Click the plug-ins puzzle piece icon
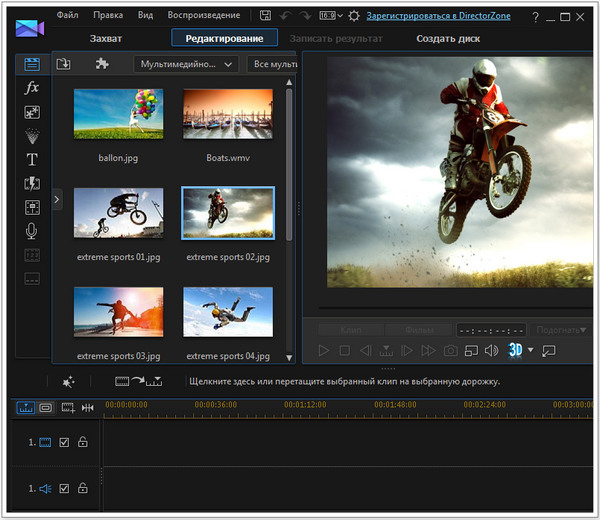Image resolution: width=600 pixels, height=520 pixels. click(x=101, y=64)
